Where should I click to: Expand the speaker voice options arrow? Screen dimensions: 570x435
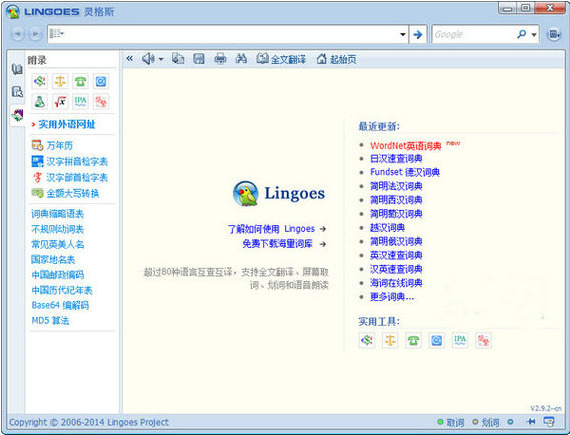[x=161, y=59]
